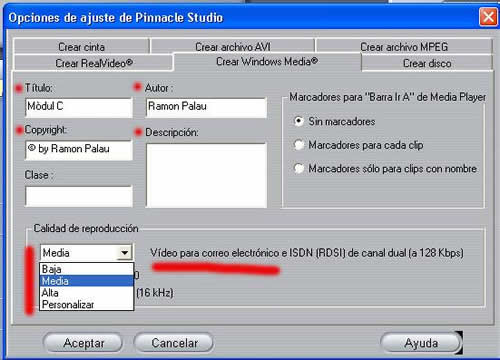This screenshot has height=360, width=500.
Task: Click the Título field containing Mòdul C
Action: click(79, 107)
